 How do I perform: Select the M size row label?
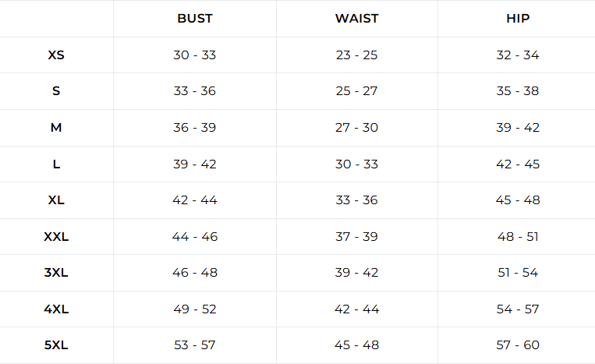(x=56, y=127)
